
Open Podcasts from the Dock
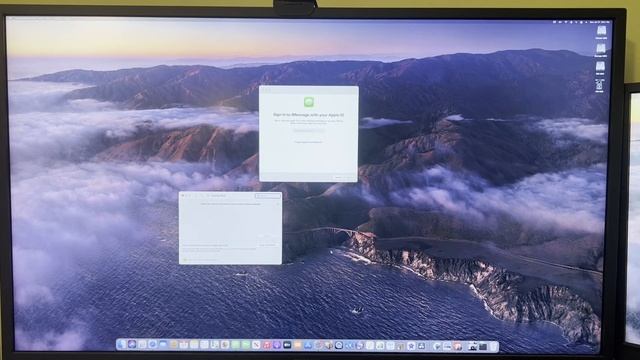(x=277, y=345)
